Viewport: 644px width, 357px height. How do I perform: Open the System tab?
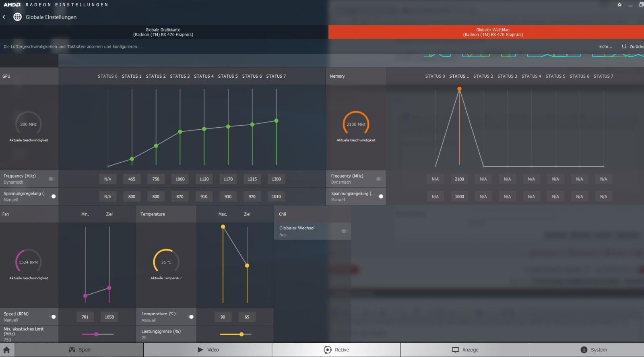point(587,350)
